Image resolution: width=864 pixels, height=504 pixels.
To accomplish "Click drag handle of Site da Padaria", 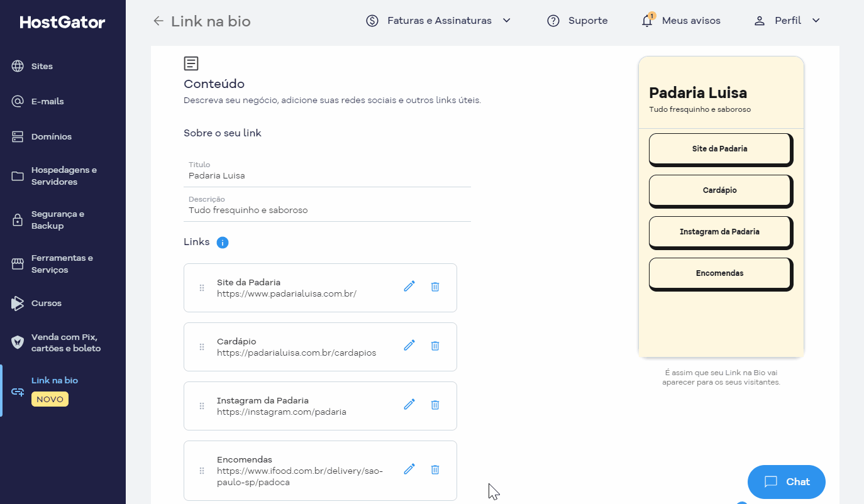I will pos(202,288).
